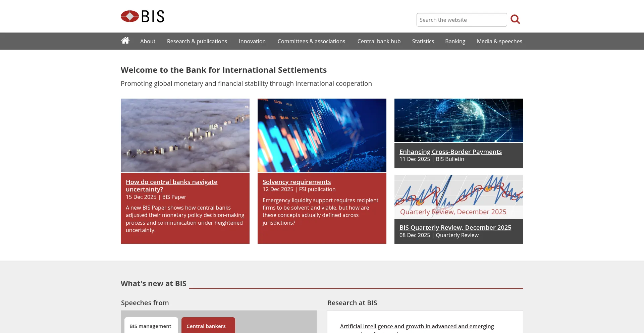The width and height of the screenshot is (644, 333).
Task: Open the Central bank hub menu
Action: point(379,41)
